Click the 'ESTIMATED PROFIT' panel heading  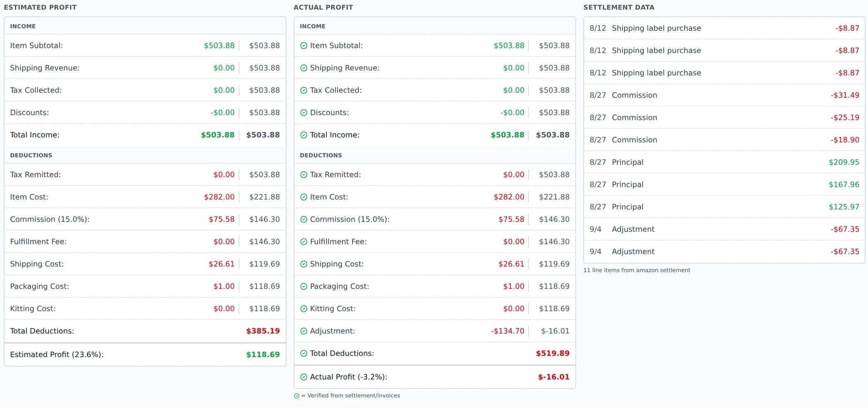[40, 7]
